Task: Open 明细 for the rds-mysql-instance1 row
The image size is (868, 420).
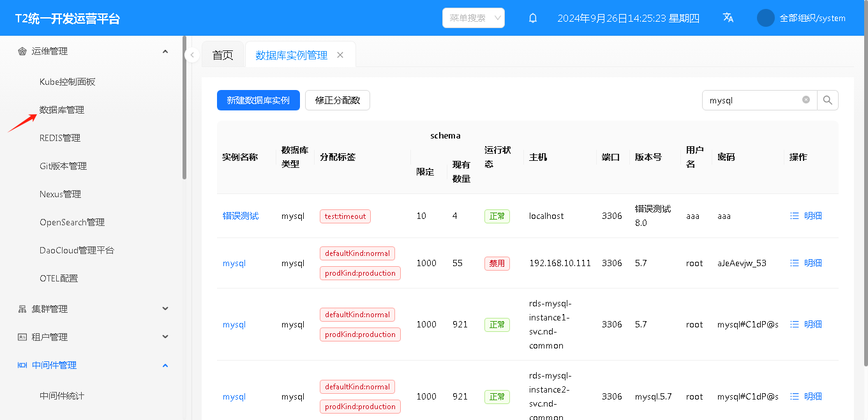Action: 806,324
